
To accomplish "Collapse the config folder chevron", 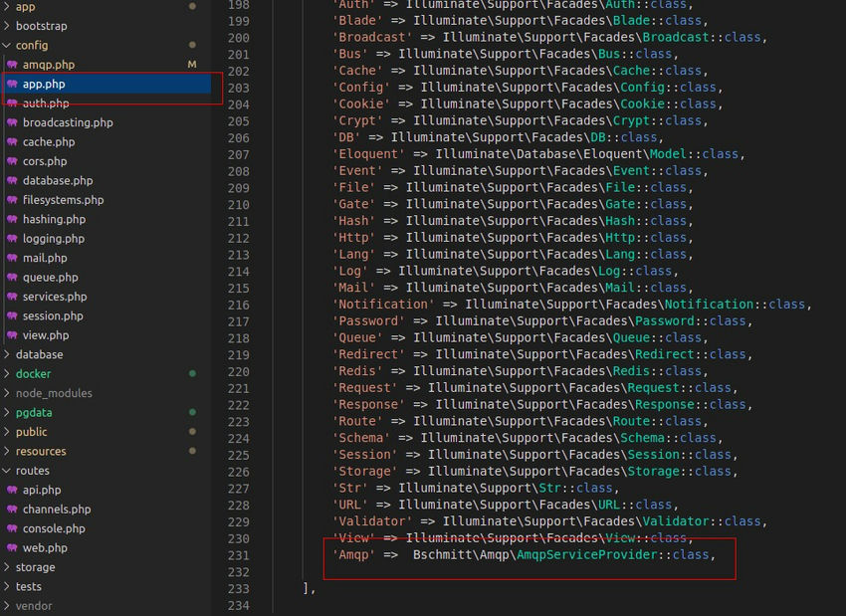I will click(7, 46).
